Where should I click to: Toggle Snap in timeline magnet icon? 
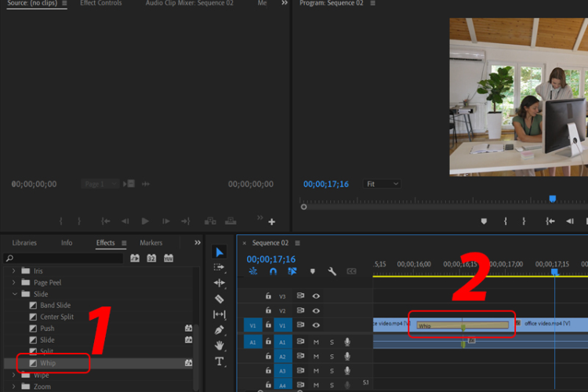coord(273,271)
